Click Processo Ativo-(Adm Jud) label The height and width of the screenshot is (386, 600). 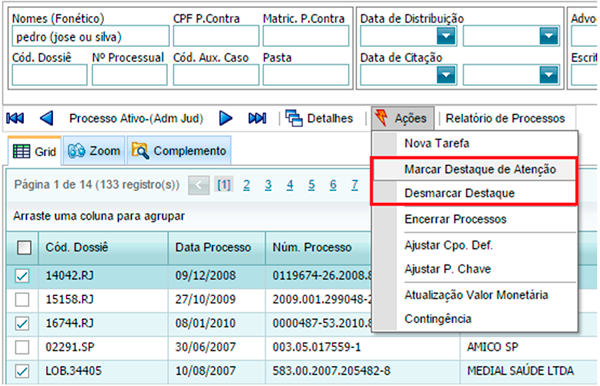click(136, 118)
